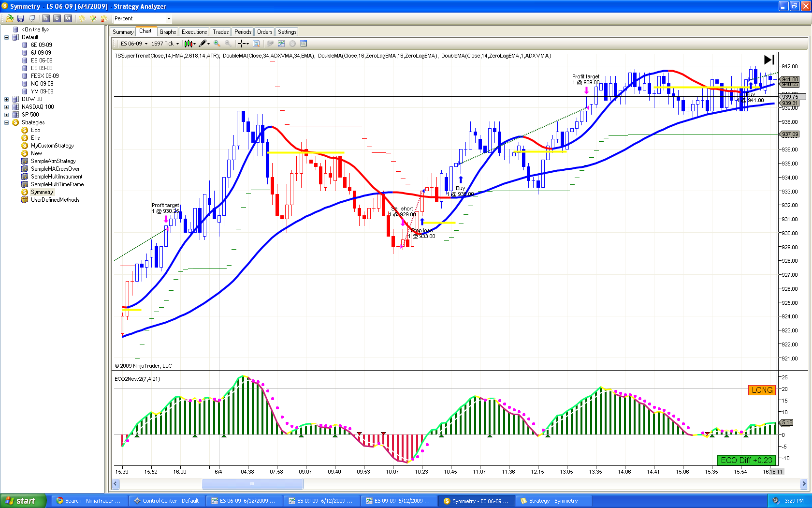Select the MyCustomStrategy item
This screenshot has width=812, height=508.
coord(52,146)
